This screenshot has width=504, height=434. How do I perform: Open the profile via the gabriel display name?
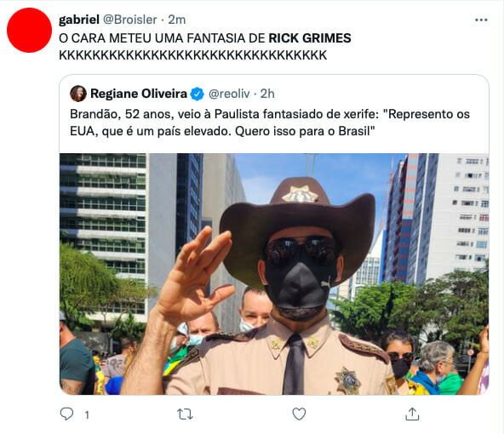(79, 20)
